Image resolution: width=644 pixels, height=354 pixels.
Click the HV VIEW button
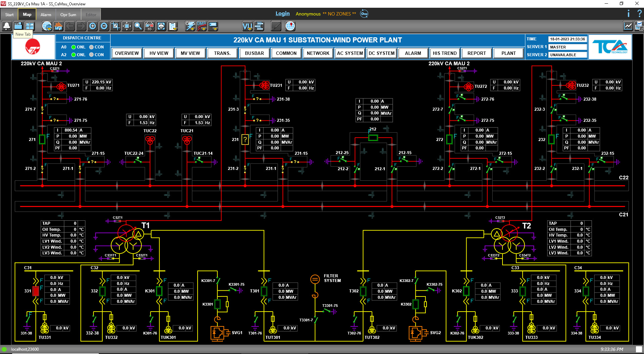pos(159,53)
